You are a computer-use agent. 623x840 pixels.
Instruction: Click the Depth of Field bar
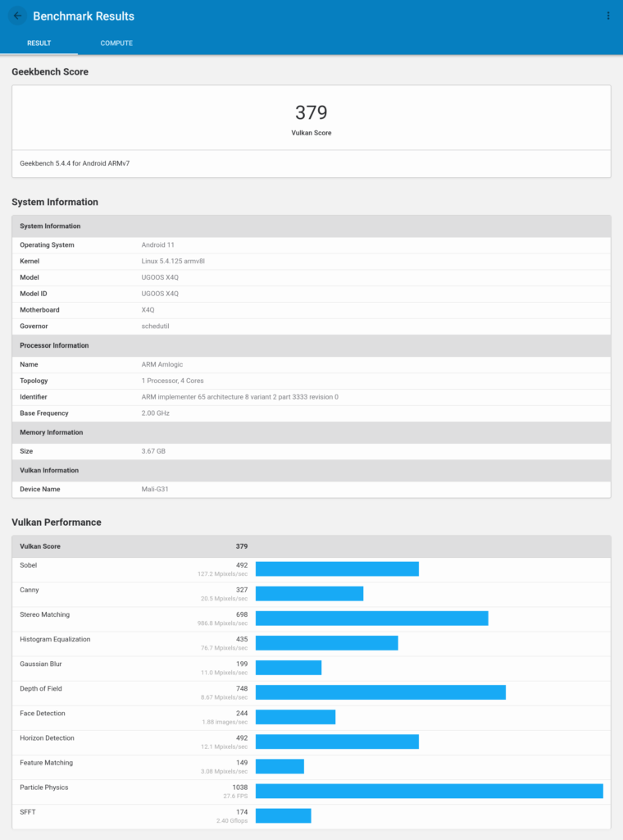point(380,692)
